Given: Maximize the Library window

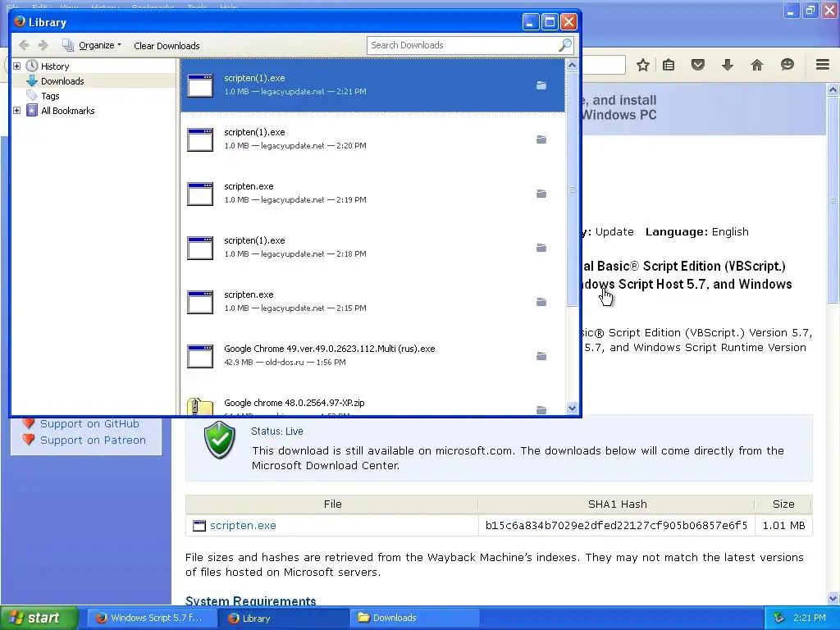Looking at the screenshot, I should tap(550, 22).
